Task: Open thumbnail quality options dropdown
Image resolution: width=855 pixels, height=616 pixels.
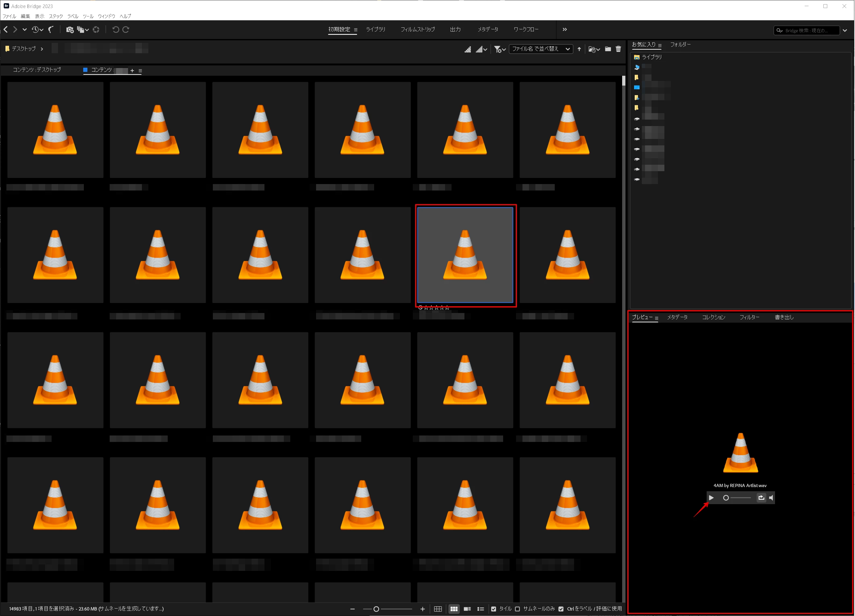Action: [481, 49]
